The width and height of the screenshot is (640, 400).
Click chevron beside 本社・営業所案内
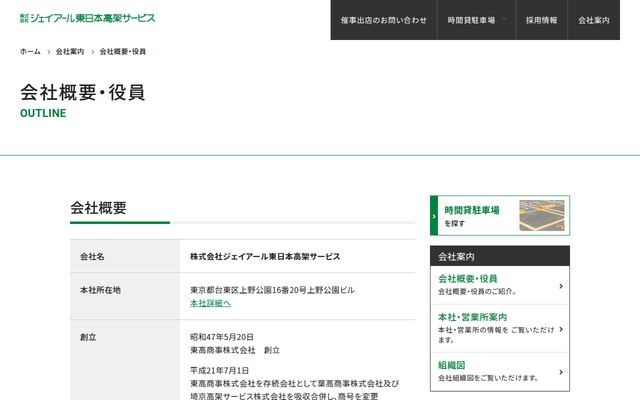point(561,329)
